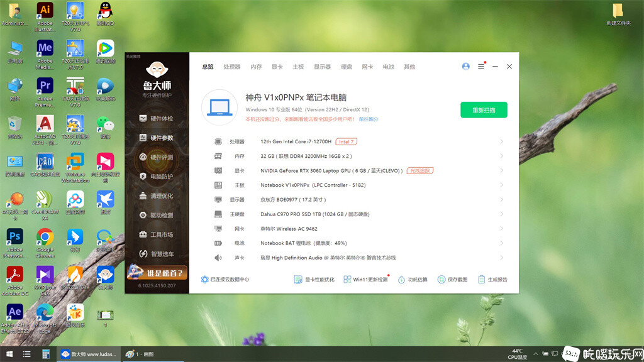
Task: Open 清理优化 in the sidebar
Action: 157,196
